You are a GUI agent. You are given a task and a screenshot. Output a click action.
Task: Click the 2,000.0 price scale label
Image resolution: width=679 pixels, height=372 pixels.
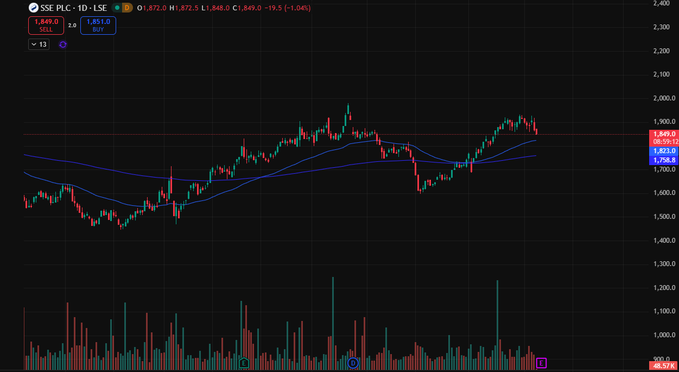(x=665, y=98)
